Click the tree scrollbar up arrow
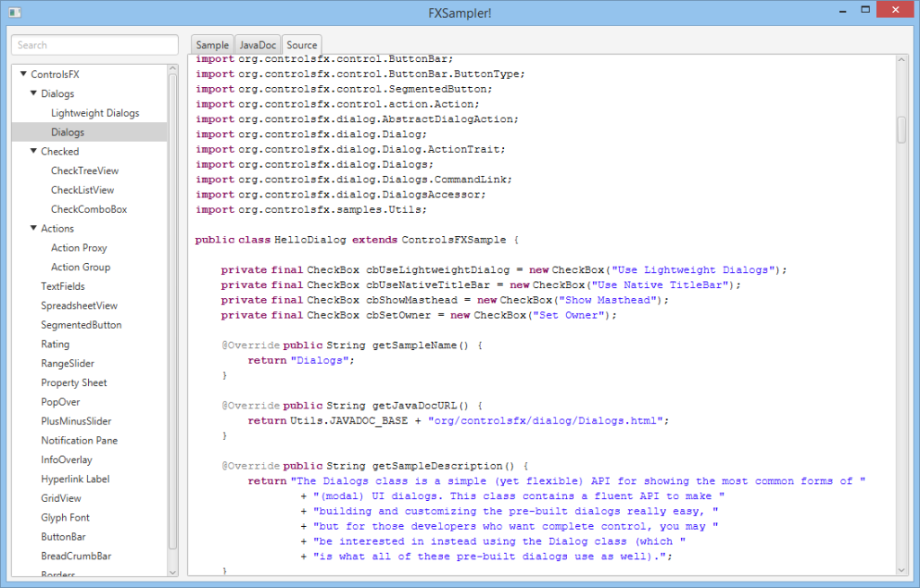 [172, 68]
